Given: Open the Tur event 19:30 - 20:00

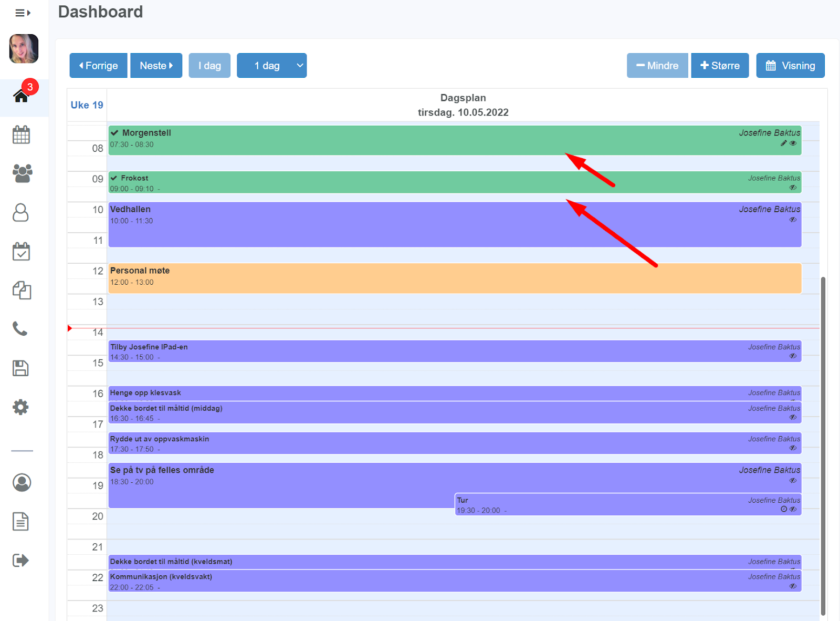Looking at the screenshot, I should click(x=628, y=504).
